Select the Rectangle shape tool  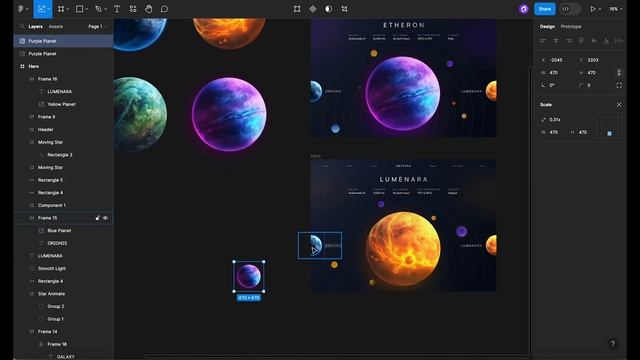click(80, 9)
